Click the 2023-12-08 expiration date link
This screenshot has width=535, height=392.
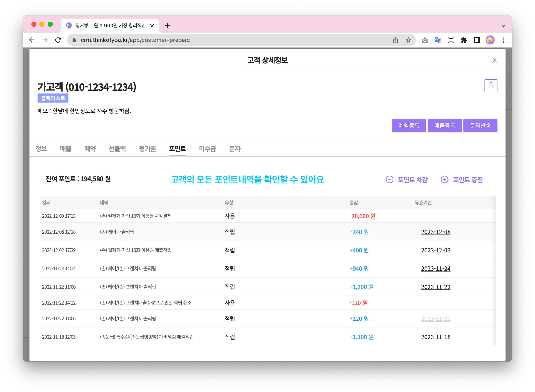[435, 232]
